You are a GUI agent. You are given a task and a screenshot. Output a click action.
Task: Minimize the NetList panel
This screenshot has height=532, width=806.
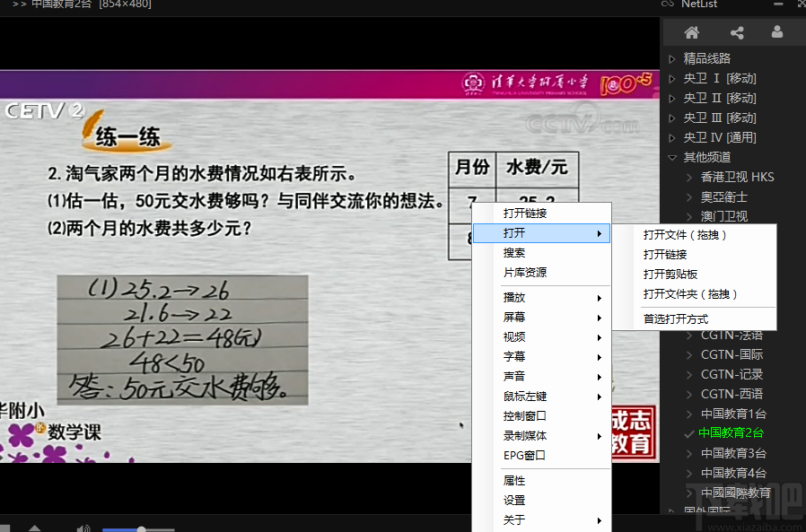click(x=778, y=4)
